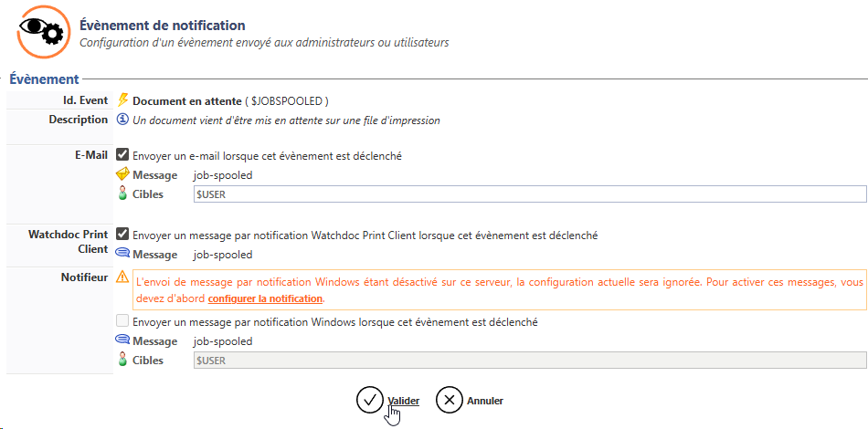Click the yellow envelope E-Mail Message icon
Image resolution: width=868 pixels, height=429 pixels.
(122, 175)
